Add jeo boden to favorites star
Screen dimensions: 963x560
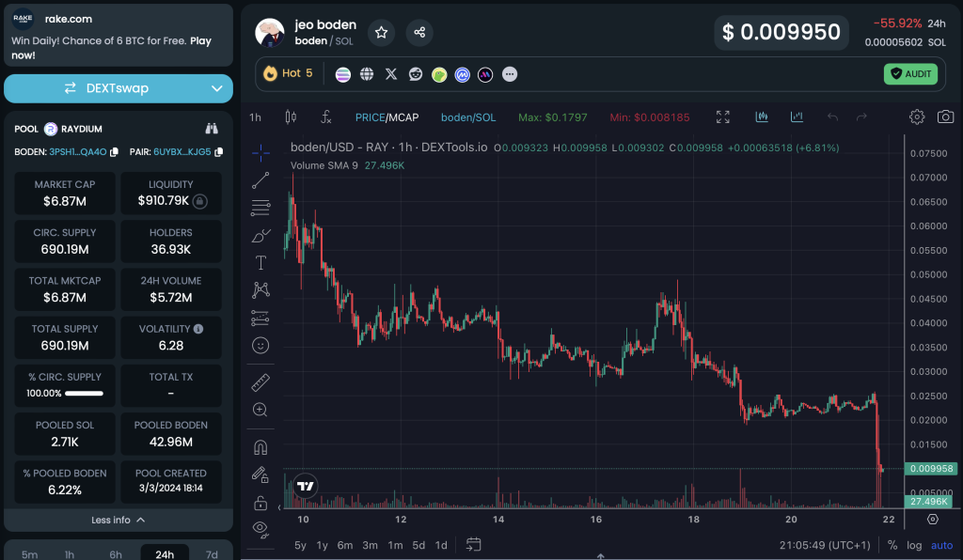pos(382,33)
